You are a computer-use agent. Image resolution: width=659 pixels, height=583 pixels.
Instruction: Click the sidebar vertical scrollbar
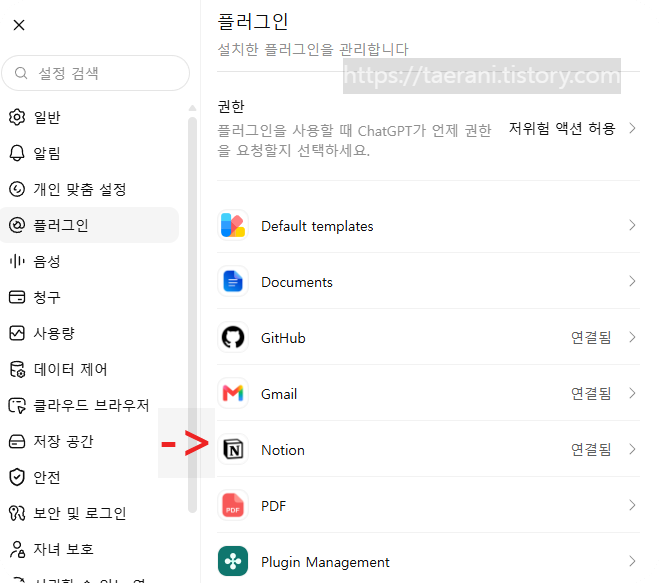click(x=192, y=314)
